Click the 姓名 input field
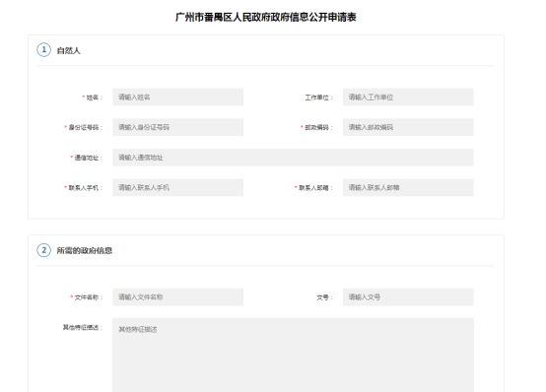The image size is (546, 392). pyautogui.click(x=178, y=98)
